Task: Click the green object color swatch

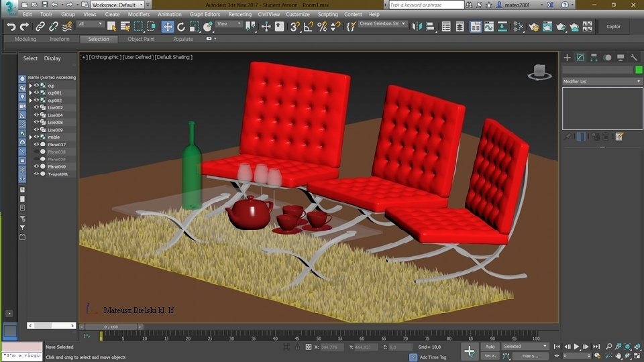Action: 638,70
